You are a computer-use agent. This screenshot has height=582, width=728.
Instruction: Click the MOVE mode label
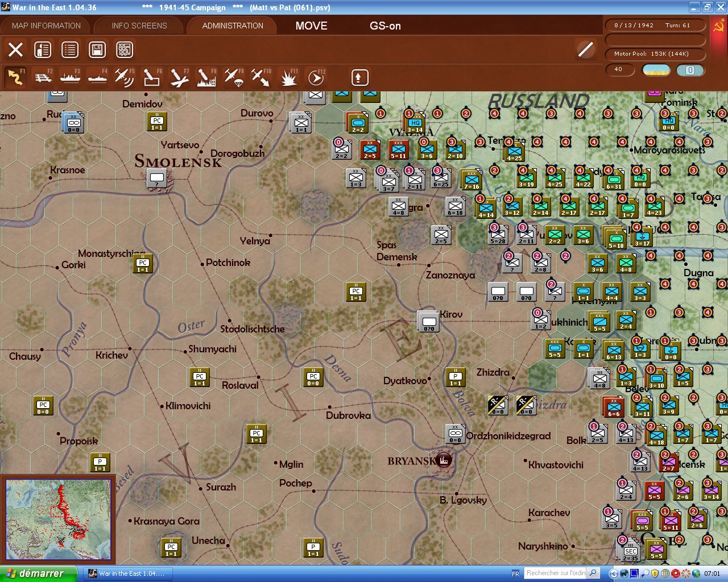(x=312, y=26)
